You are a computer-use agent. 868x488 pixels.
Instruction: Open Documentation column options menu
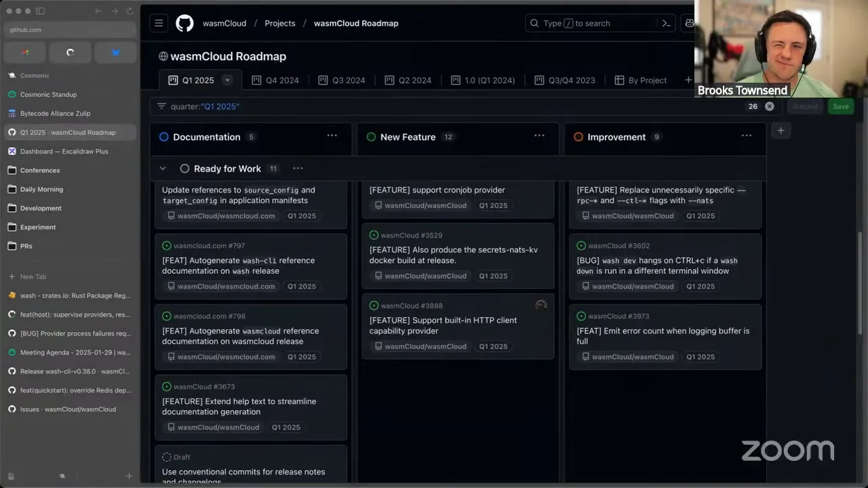[x=332, y=136]
